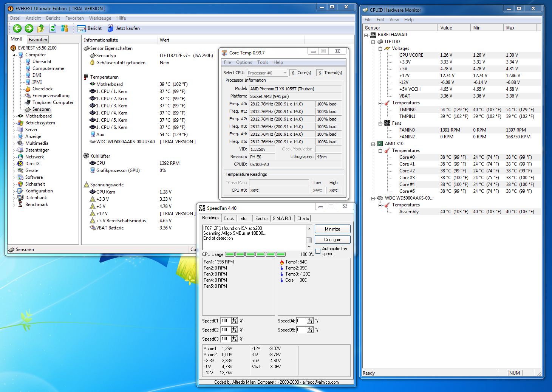
Task: Click the green Back arrow in EVEREST toolbar
Action: [17, 28]
